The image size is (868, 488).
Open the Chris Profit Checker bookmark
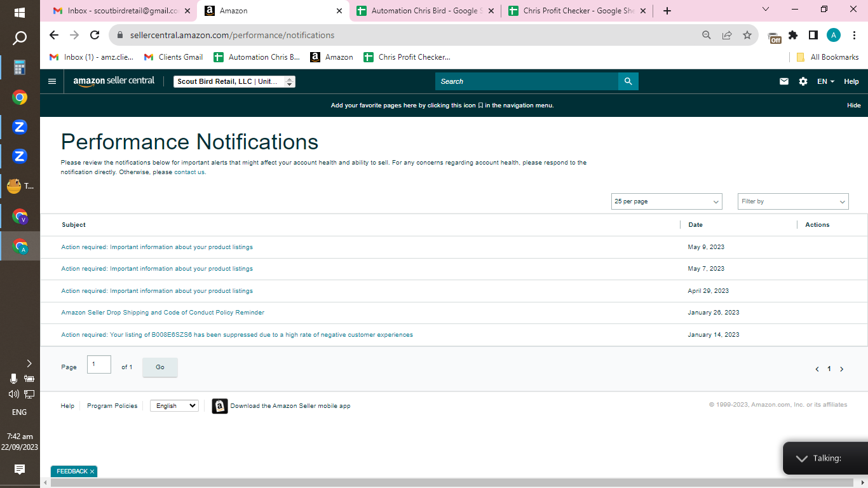407,57
